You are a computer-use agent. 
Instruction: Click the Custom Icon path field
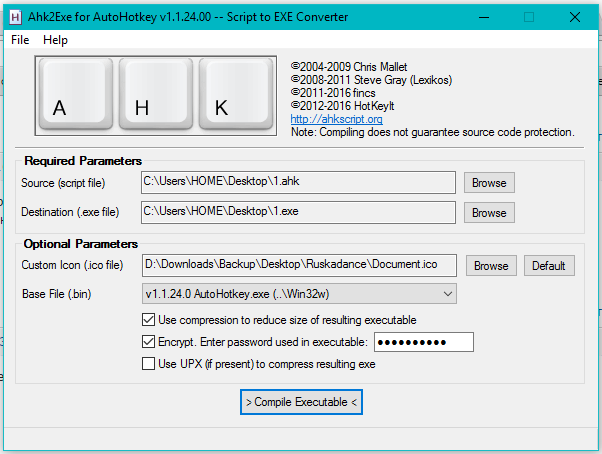[299, 265]
